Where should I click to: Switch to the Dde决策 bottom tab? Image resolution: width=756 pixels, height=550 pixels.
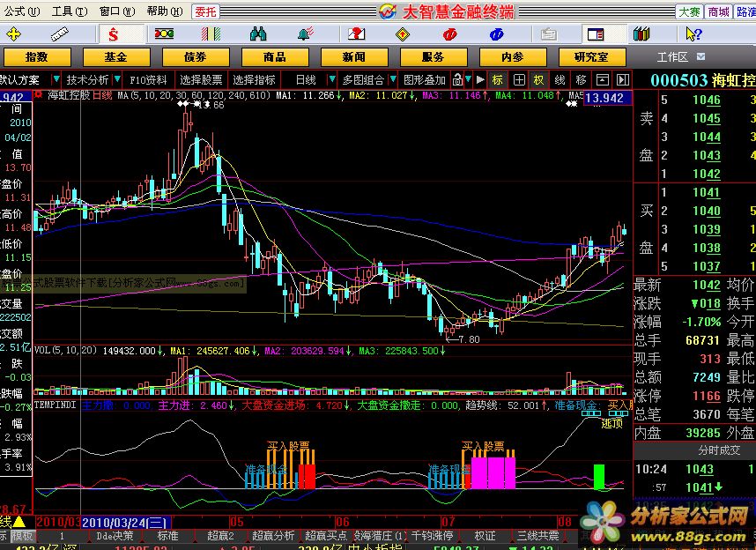point(115,536)
